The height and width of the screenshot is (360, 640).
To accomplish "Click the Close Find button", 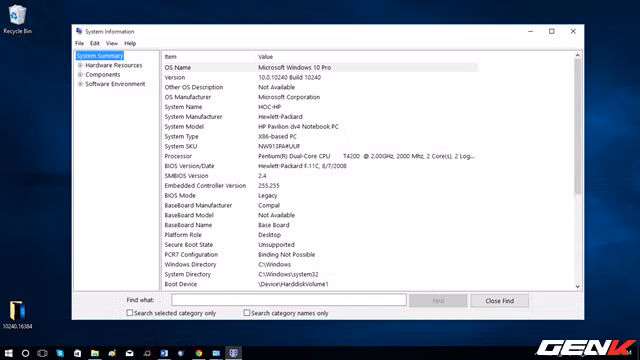I will (x=500, y=301).
